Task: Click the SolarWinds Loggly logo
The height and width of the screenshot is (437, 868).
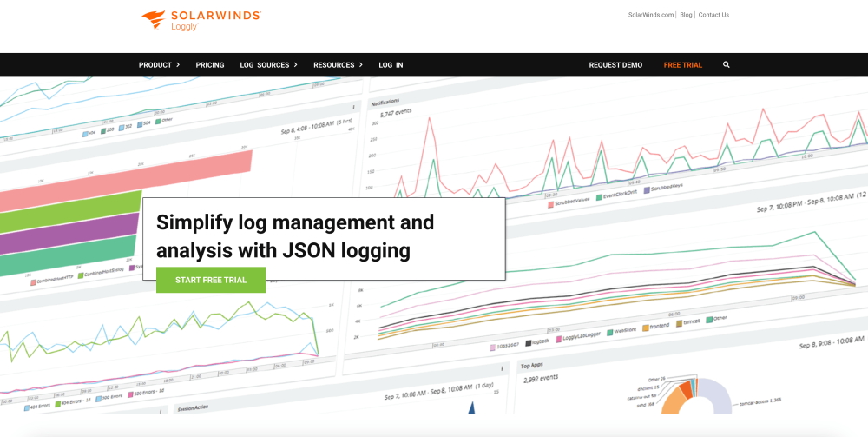Action: point(201,19)
